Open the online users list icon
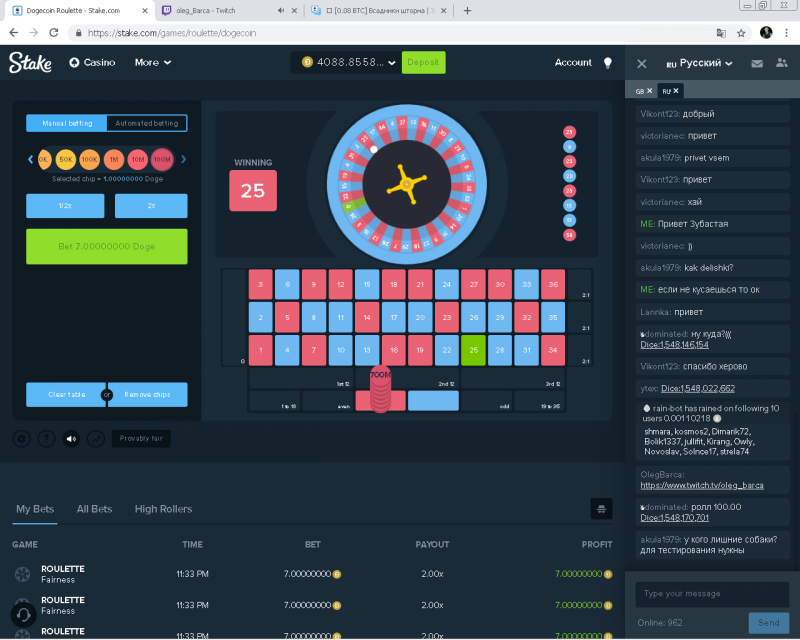The width and height of the screenshot is (800, 640). [x=782, y=63]
